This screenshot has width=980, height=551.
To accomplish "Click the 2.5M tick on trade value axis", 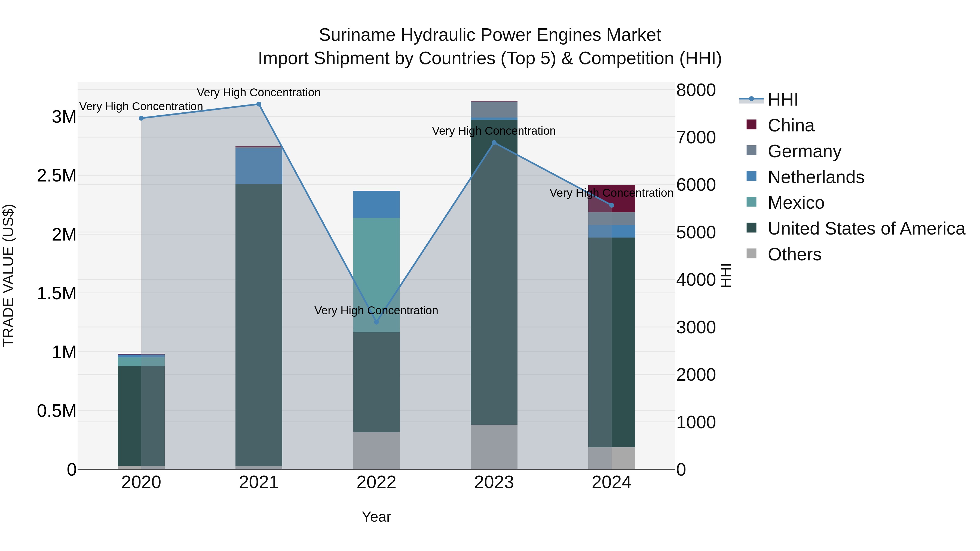I will click(57, 176).
